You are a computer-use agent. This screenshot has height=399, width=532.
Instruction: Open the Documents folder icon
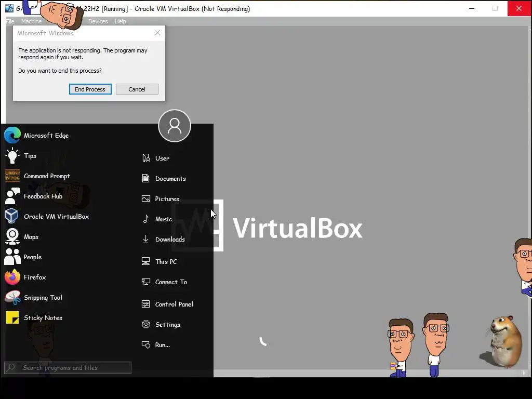pyautogui.click(x=145, y=179)
